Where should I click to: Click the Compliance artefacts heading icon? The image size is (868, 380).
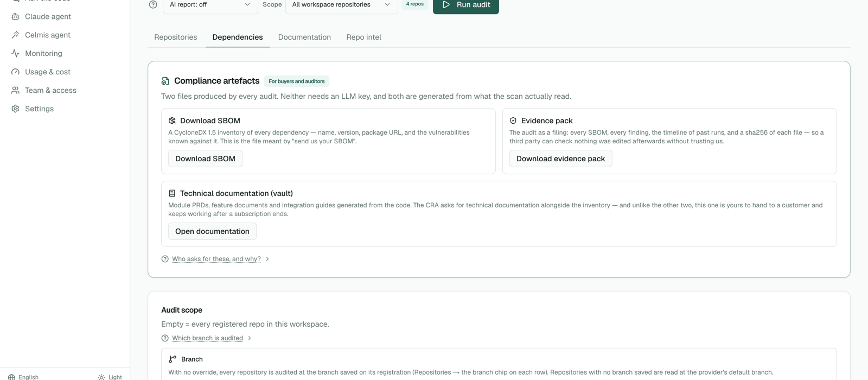[x=165, y=81]
